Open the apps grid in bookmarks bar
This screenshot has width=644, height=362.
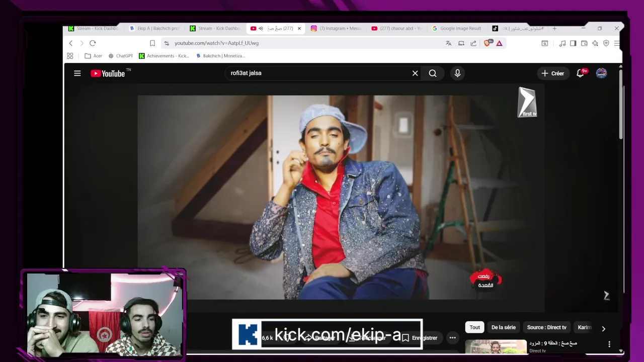70,56
